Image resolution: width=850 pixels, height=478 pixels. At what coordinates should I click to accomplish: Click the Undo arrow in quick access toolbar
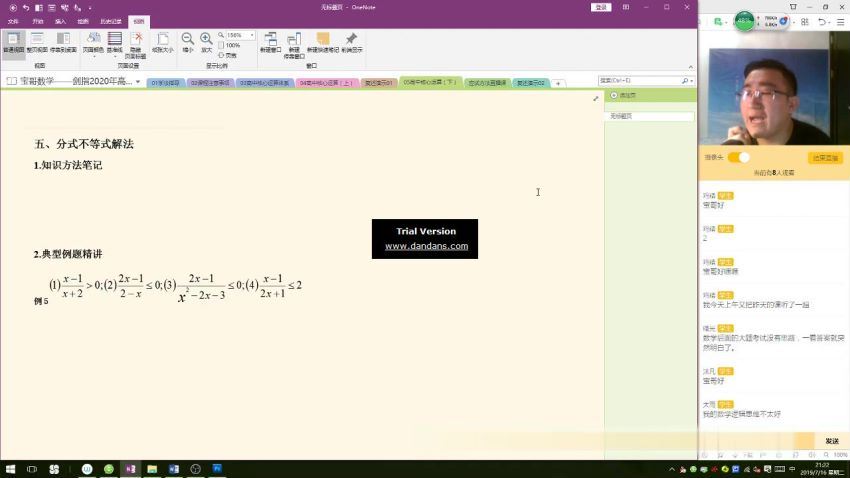pyautogui.click(x=25, y=8)
